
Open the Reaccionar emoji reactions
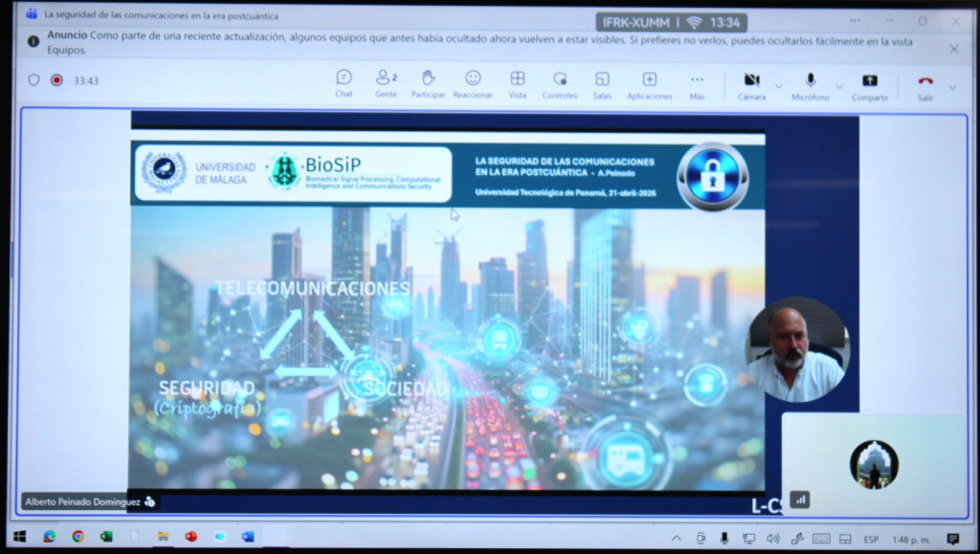point(473,83)
